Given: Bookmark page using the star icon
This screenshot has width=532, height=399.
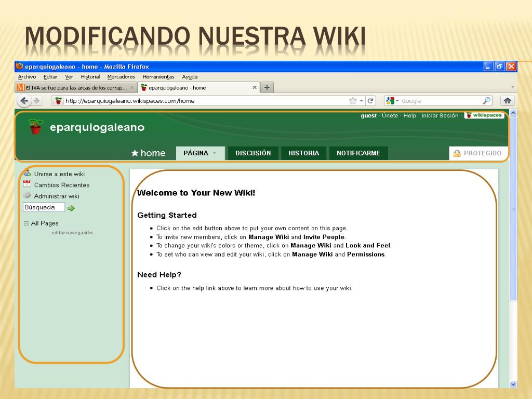Looking at the screenshot, I should pos(353,101).
